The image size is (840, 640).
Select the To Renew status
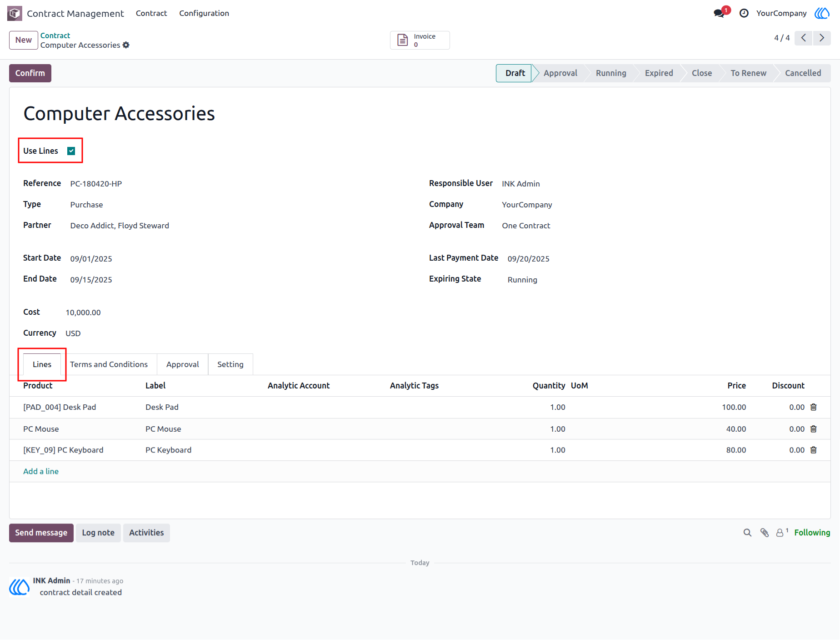748,73
